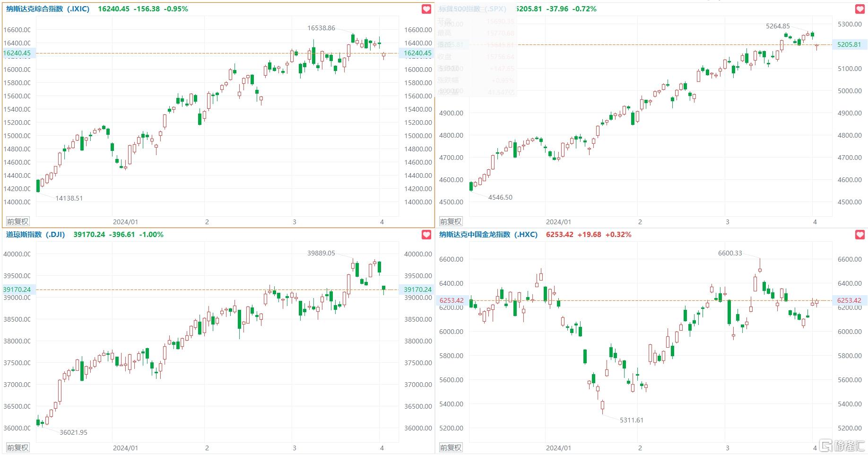Open the 道琼斯指数 (.DJI) title link
The height and width of the screenshot is (456, 868).
tap(35, 235)
